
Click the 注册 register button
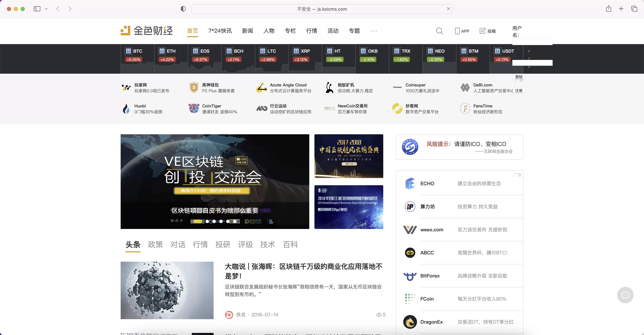click(519, 91)
